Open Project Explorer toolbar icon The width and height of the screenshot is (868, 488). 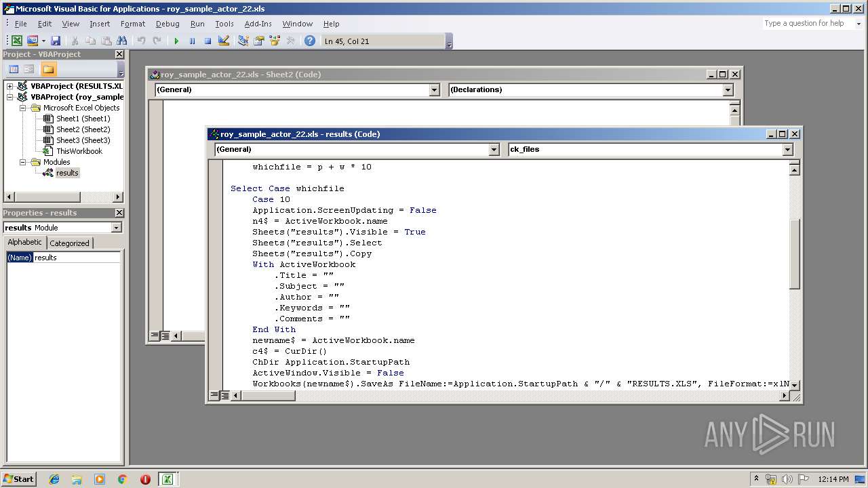(x=243, y=41)
